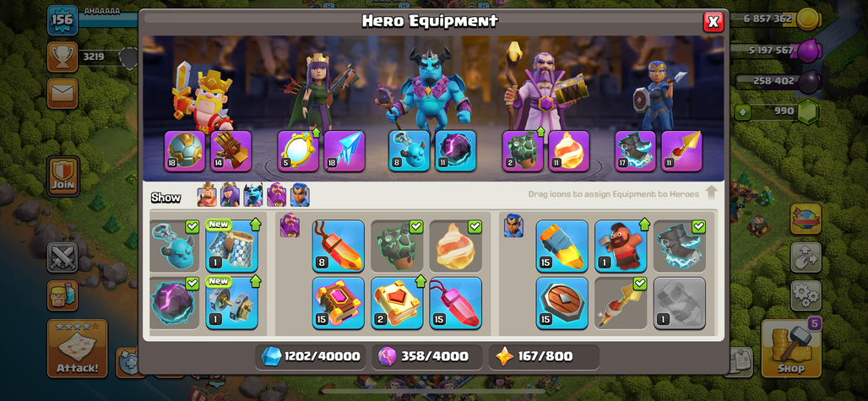Screen dimensions: 868x401
Task: Select the Hog Rider Puppet equipment
Action: 620,247
